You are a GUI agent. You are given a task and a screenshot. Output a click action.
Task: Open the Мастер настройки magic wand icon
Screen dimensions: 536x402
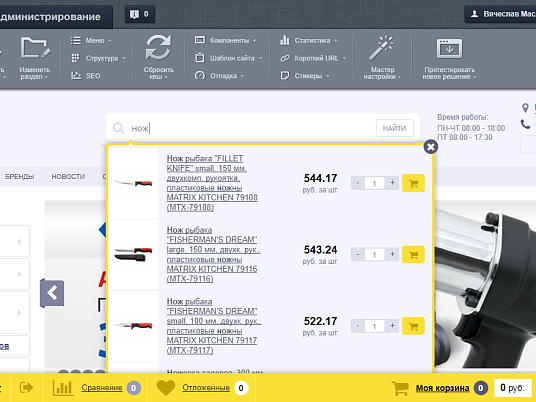click(x=381, y=48)
